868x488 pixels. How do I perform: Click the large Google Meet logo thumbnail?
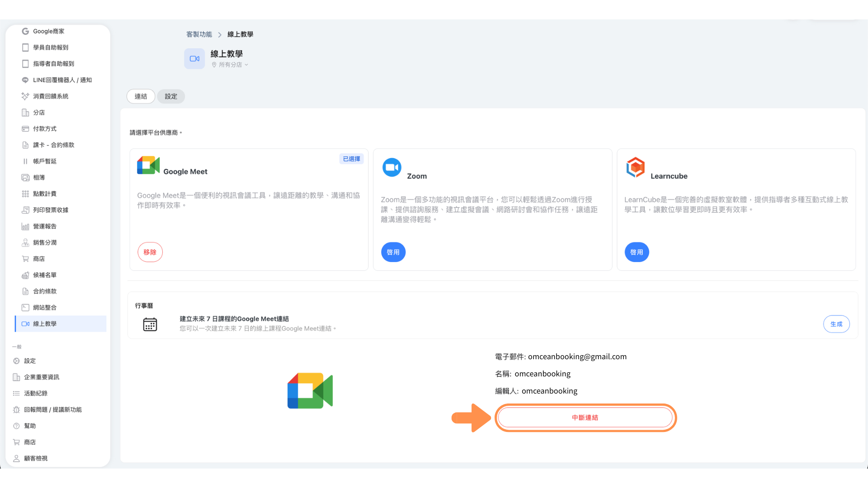(310, 391)
